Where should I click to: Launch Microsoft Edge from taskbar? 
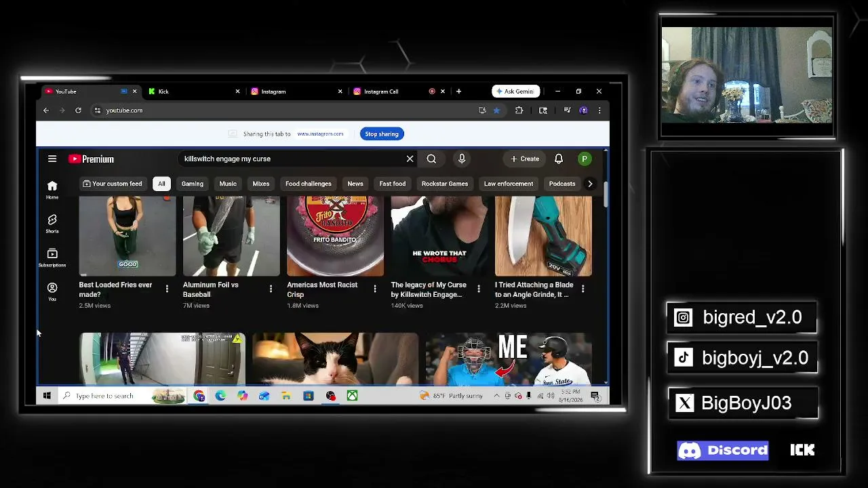[x=220, y=396]
